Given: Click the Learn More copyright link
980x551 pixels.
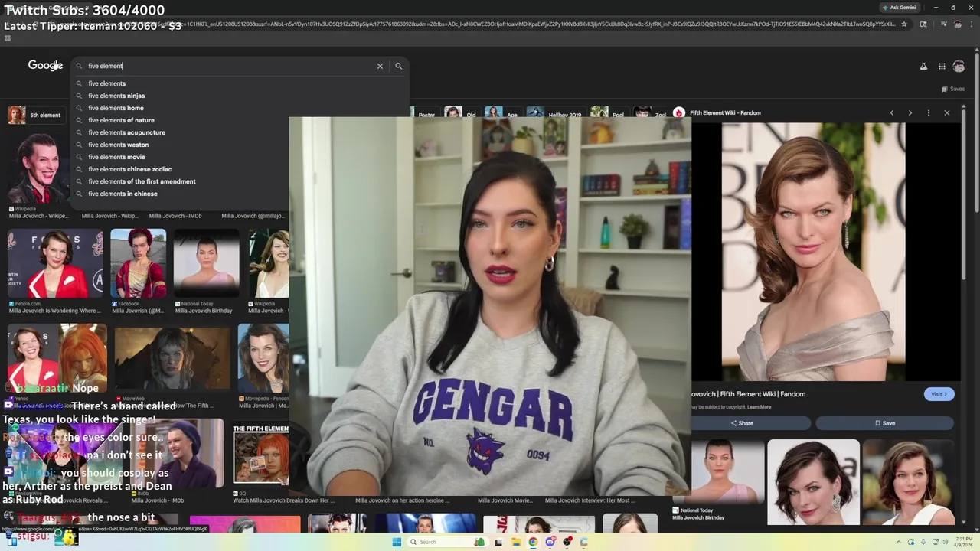Looking at the screenshot, I should 759,407.
